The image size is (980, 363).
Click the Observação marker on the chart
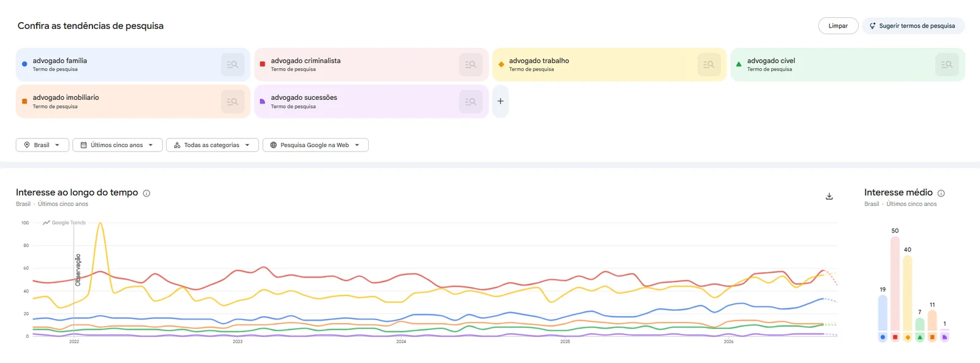coord(78,270)
